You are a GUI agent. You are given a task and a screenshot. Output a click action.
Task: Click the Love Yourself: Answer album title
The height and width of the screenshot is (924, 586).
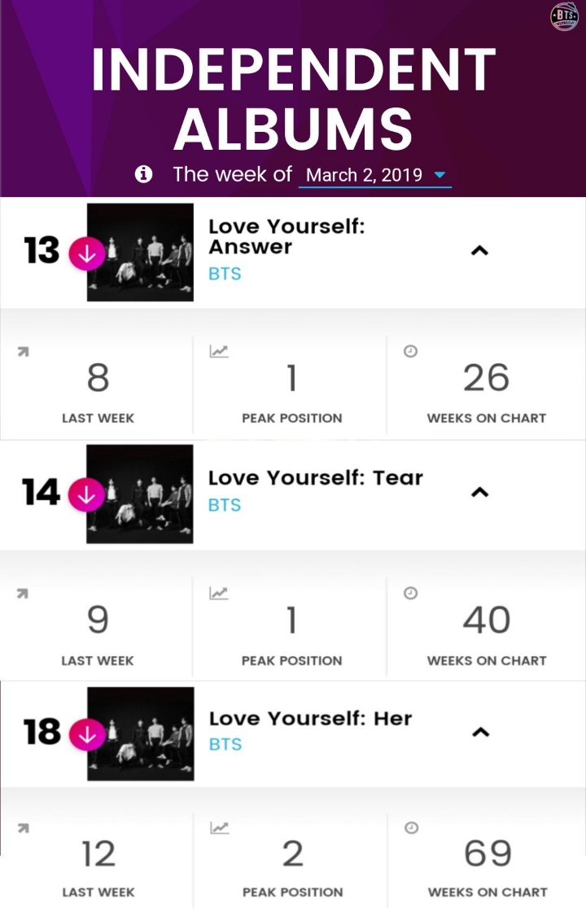click(286, 236)
